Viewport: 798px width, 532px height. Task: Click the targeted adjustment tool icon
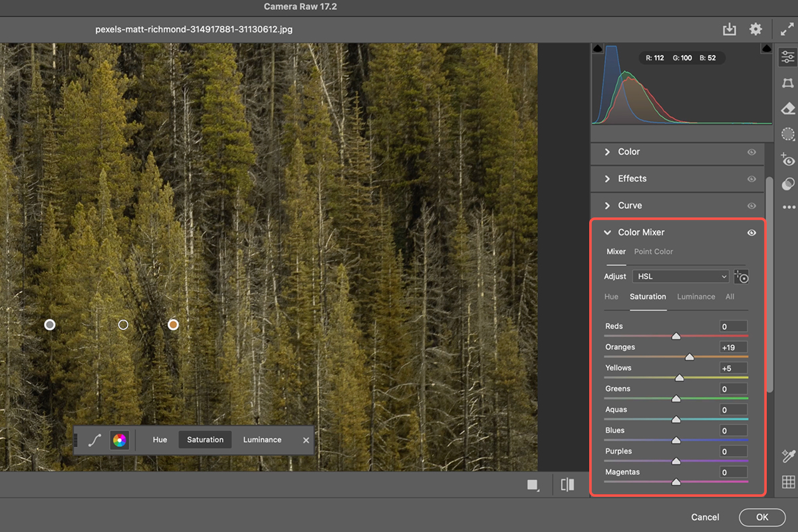click(x=741, y=277)
